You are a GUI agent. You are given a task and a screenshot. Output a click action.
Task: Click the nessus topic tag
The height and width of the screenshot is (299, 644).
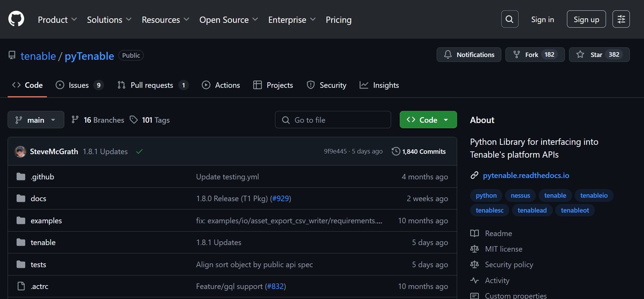(520, 195)
